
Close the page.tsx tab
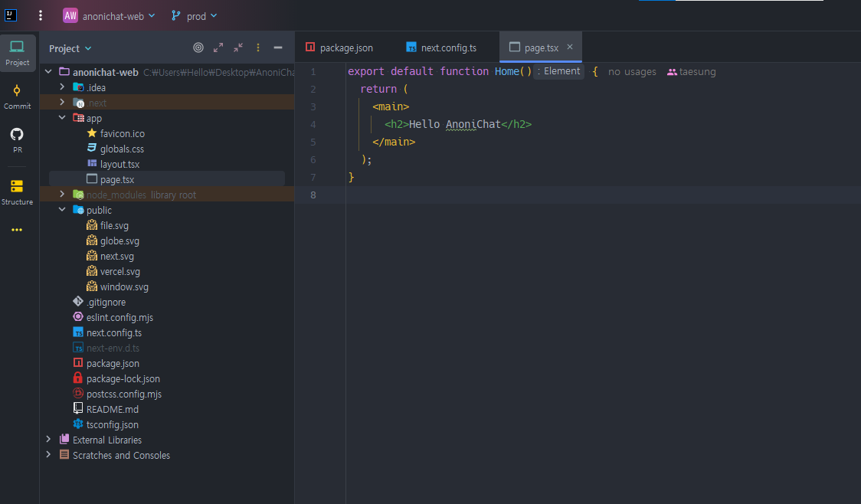(570, 47)
